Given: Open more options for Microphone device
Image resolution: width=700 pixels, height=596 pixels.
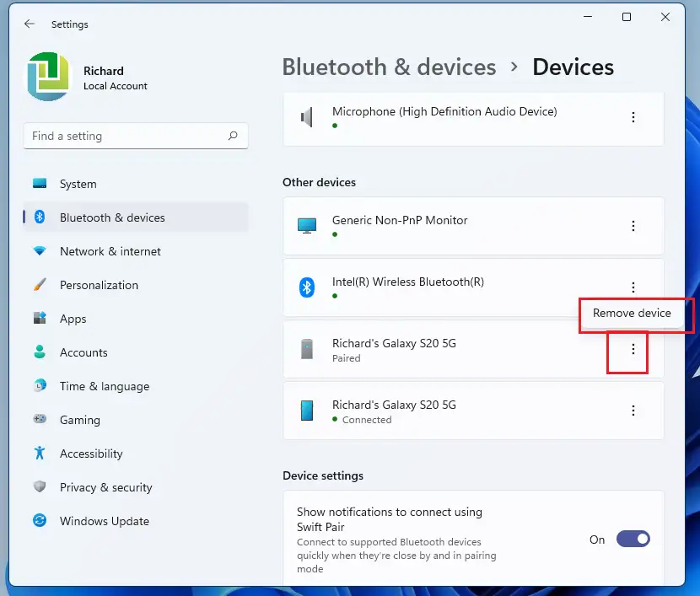Looking at the screenshot, I should pos(633,117).
